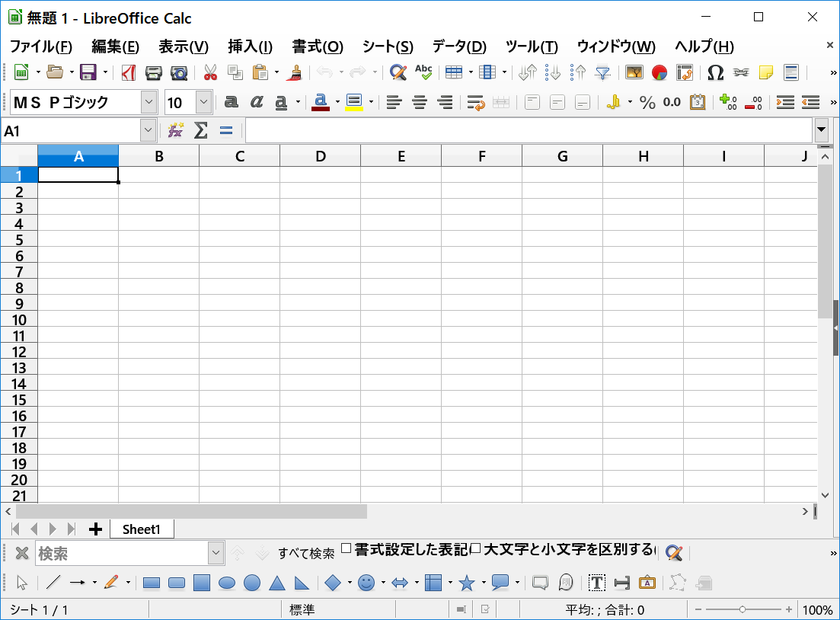Enable the 書式設定した表記 checkbox
The height and width of the screenshot is (620, 840).
[x=346, y=548]
